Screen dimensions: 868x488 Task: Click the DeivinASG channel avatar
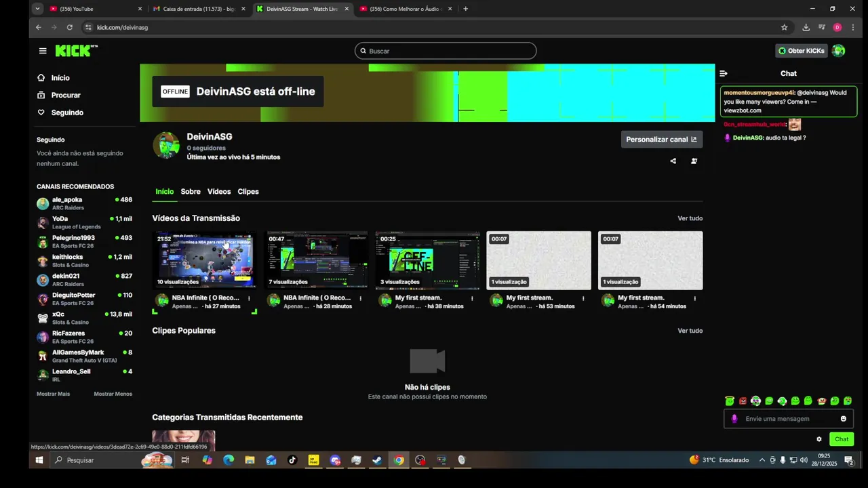click(x=166, y=146)
